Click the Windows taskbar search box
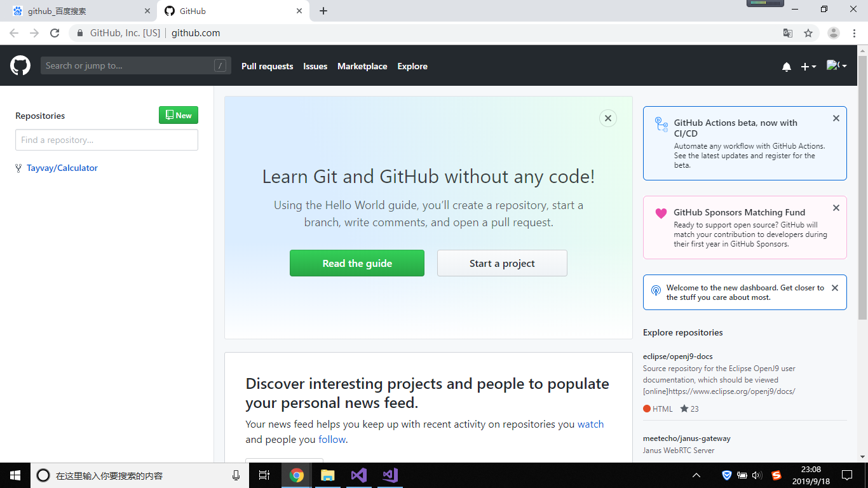The width and height of the screenshot is (868, 488). pos(139,475)
